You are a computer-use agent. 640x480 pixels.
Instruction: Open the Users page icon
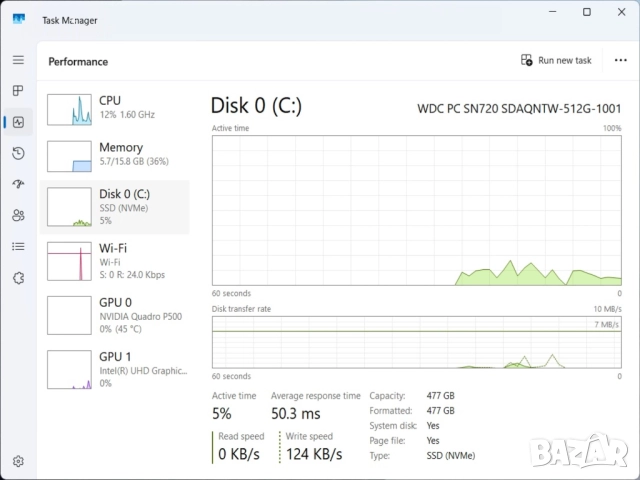click(18, 215)
